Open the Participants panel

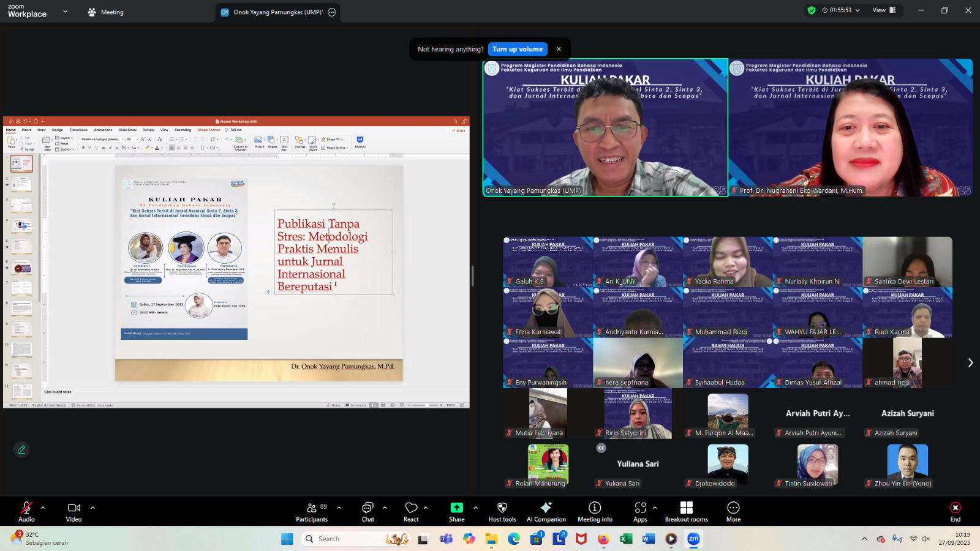312,512
